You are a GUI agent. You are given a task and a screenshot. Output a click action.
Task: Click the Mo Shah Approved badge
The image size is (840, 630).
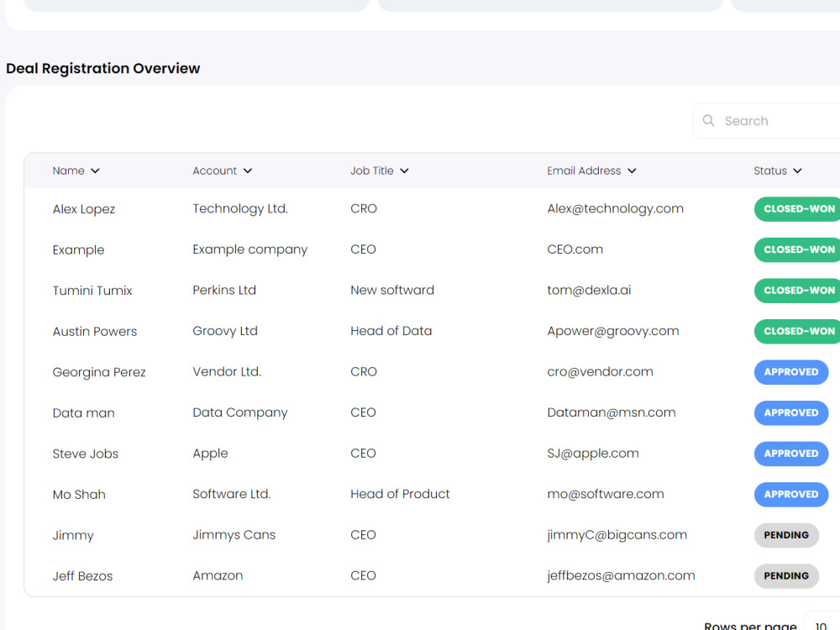791,495
